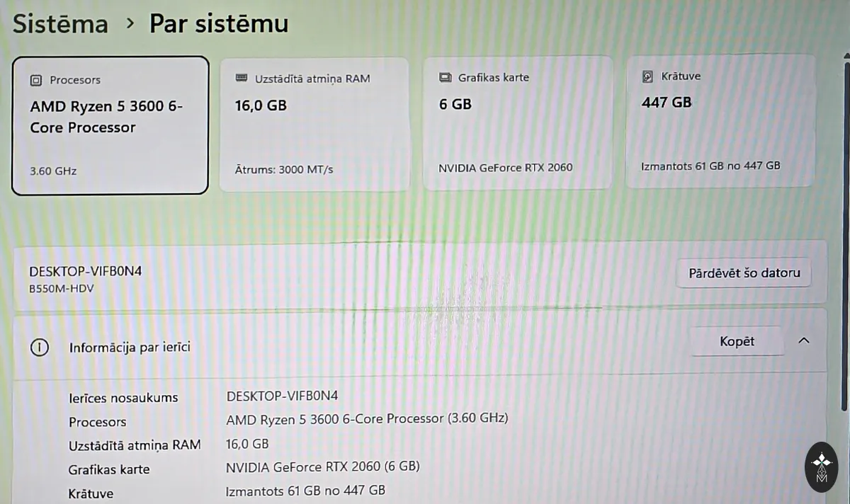
Task: Click the 16,0 GB value in device info list
Action: [x=247, y=445]
